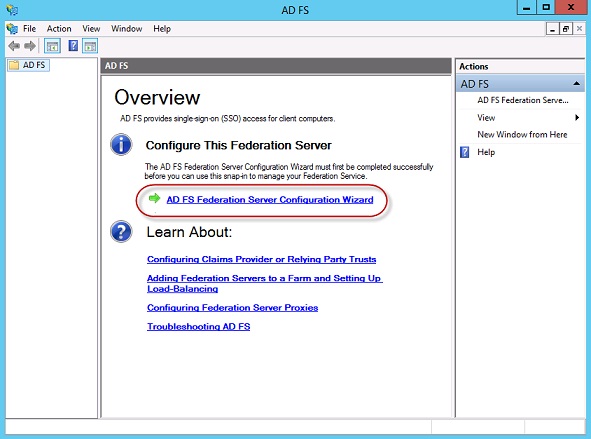Open the View menu
The height and width of the screenshot is (439, 591).
[x=91, y=29]
